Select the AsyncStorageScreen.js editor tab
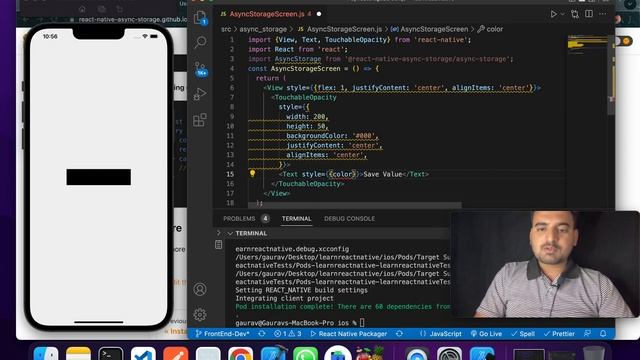Viewport: 640px width, 360px height. (x=270, y=14)
